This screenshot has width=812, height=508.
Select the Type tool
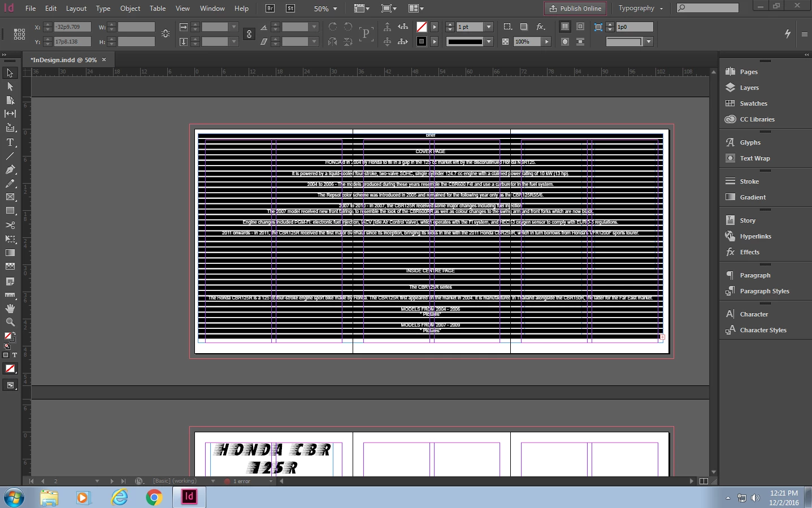coord(10,142)
